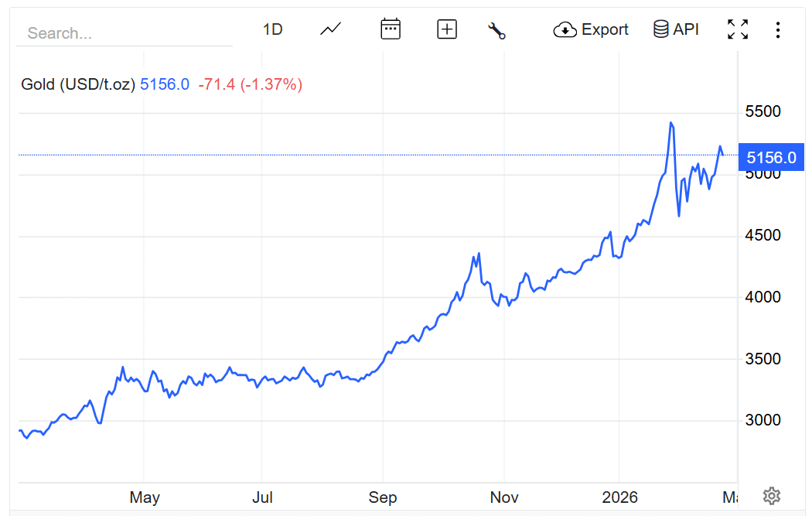The height and width of the screenshot is (516, 812).
Task: Click the API database button
Action: click(x=676, y=29)
